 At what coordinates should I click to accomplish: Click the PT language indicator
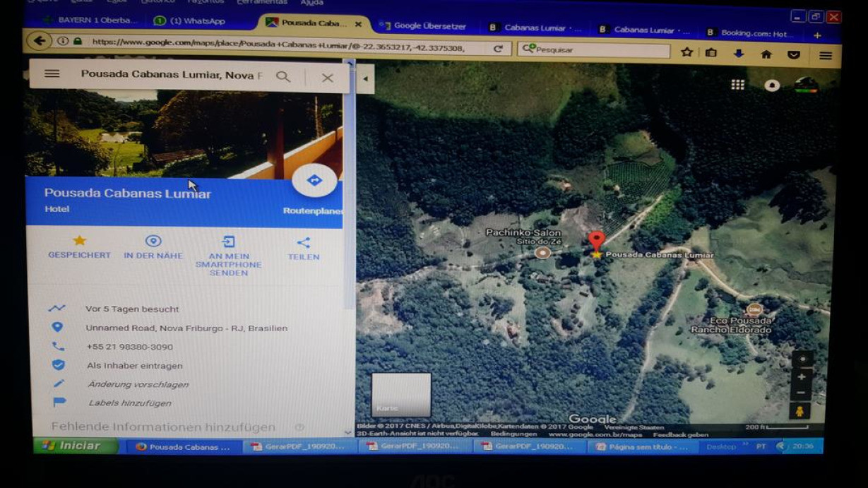click(x=761, y=447)
